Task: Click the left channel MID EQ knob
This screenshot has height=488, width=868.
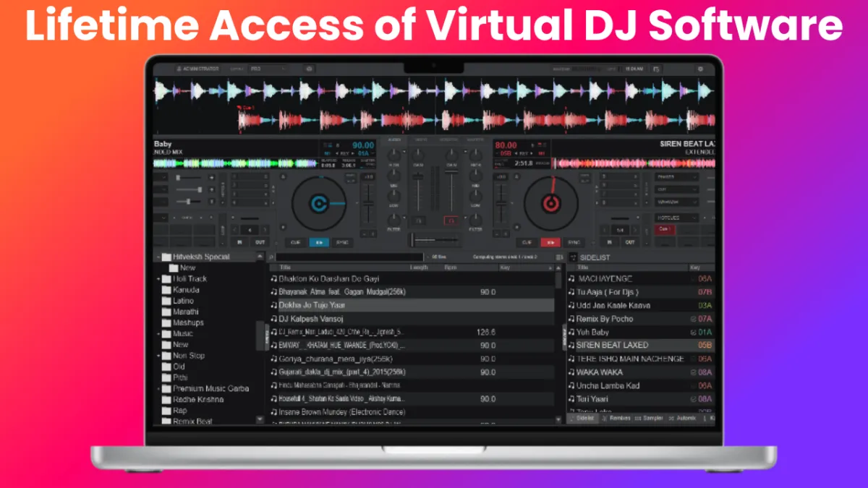Action: click(x=393, y=174)
